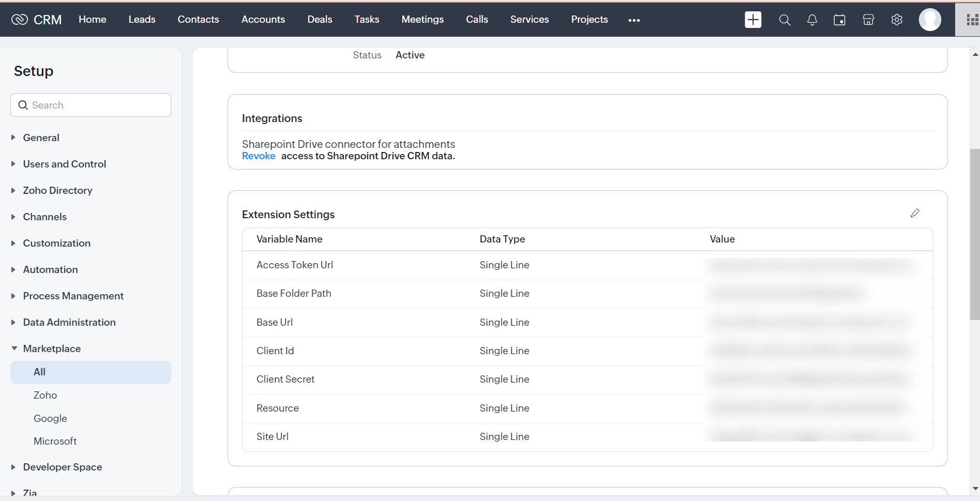The height and width of the screenshot is (501, 980).
Task: Open the Tasks module tab
Action: (x=367, y=19)
